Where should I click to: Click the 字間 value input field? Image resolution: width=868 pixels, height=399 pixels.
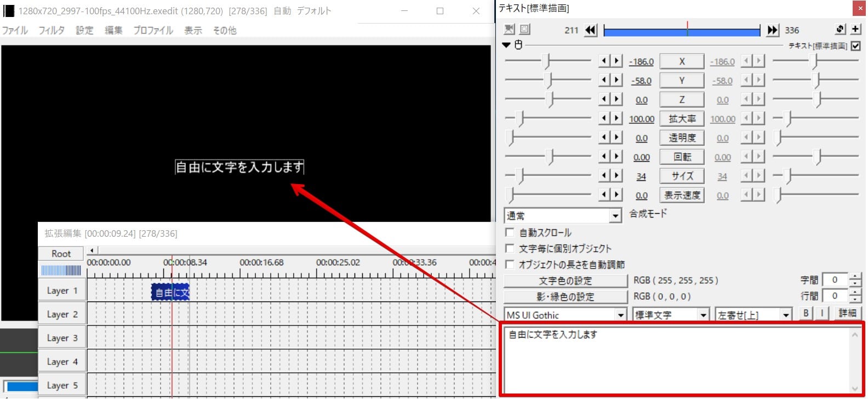click(835, 280)
